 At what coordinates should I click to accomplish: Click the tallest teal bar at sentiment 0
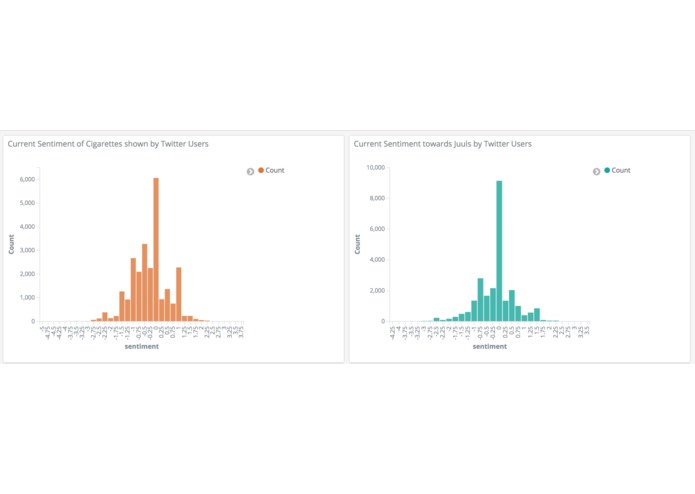[x=499, y=251]
